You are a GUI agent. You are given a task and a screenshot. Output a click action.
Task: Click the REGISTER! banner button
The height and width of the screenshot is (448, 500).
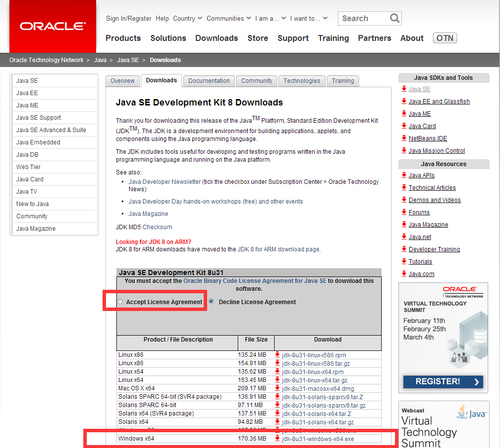pos(443,382)
